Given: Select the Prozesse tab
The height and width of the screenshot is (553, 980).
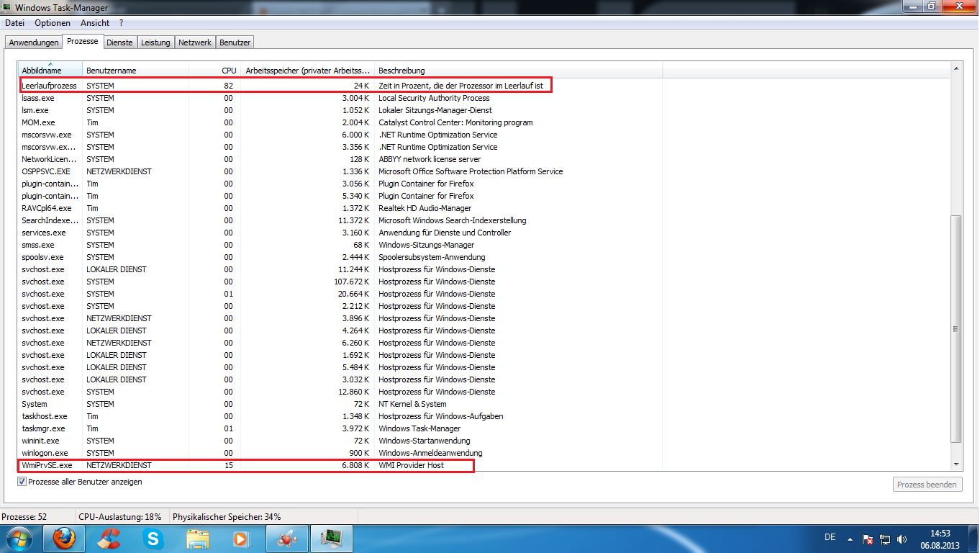Looking at the screenshot, I should click(83, 41).
